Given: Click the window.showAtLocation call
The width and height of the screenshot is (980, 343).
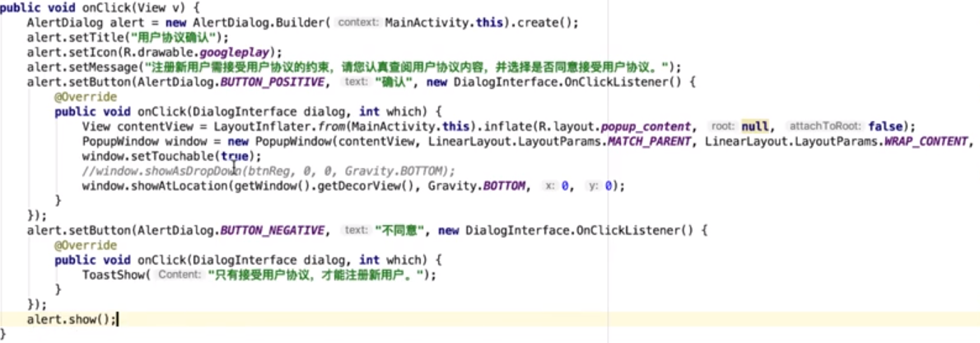Looking at the screenshot, I should pyautogui.click(x=154, y=186).
